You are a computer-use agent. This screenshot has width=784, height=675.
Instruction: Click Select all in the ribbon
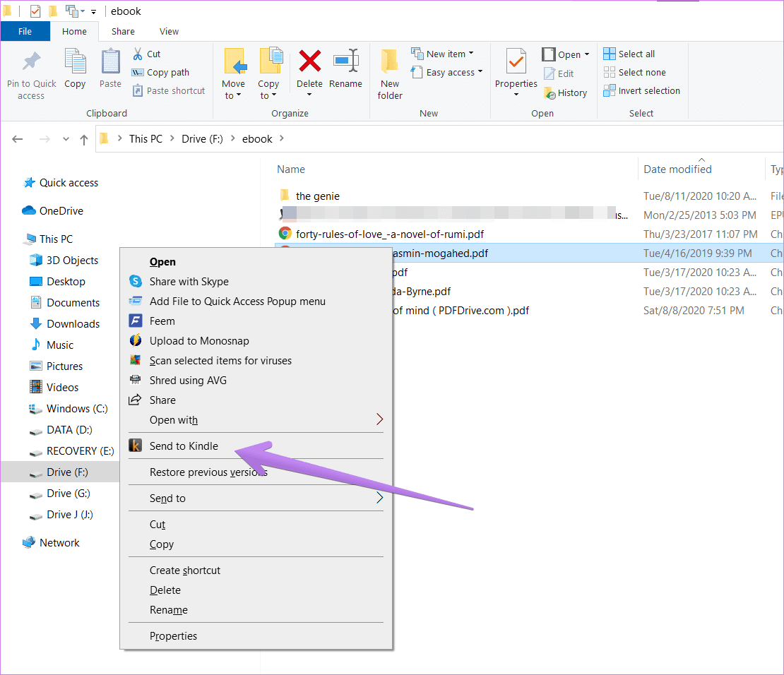pyautogui.click(x=629, y=54)
